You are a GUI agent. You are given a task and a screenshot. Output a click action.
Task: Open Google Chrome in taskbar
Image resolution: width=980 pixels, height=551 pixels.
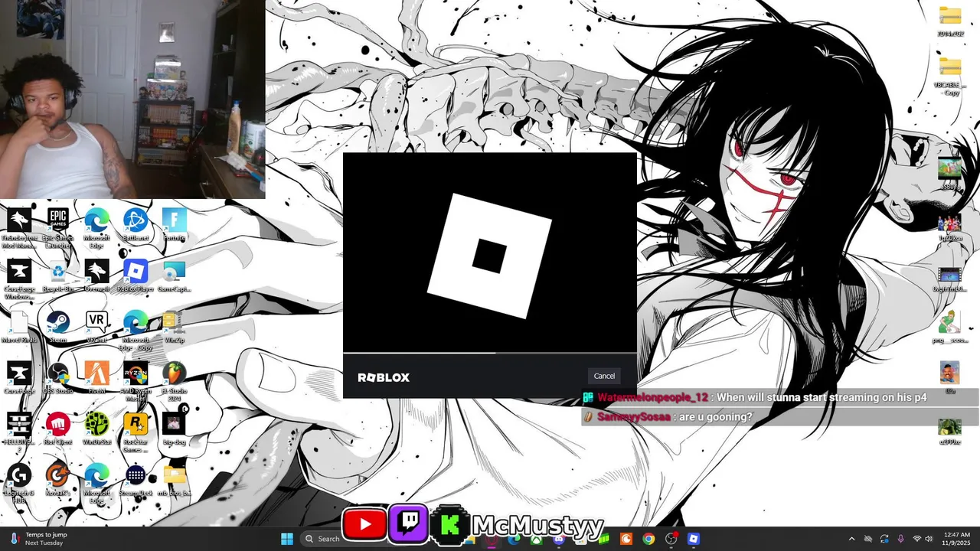tap(648, 539)
